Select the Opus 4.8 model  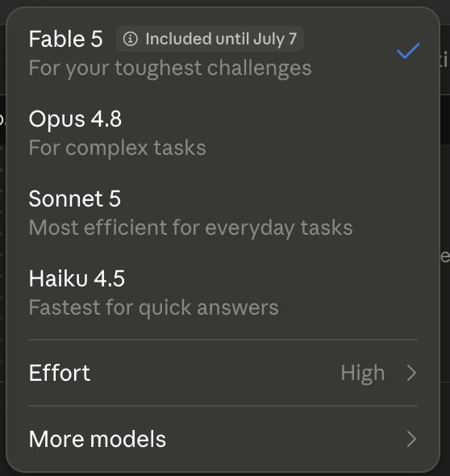pyautogui.click(x=223, y=132)
